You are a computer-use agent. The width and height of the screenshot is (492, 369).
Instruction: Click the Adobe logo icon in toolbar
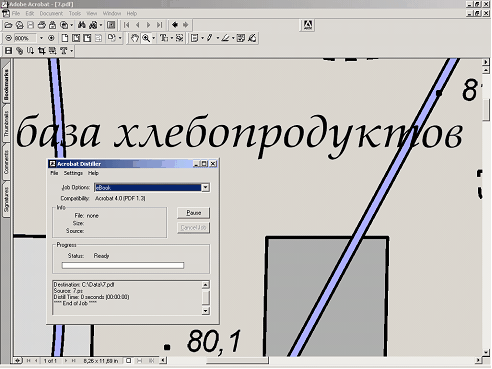click(308, 25)
